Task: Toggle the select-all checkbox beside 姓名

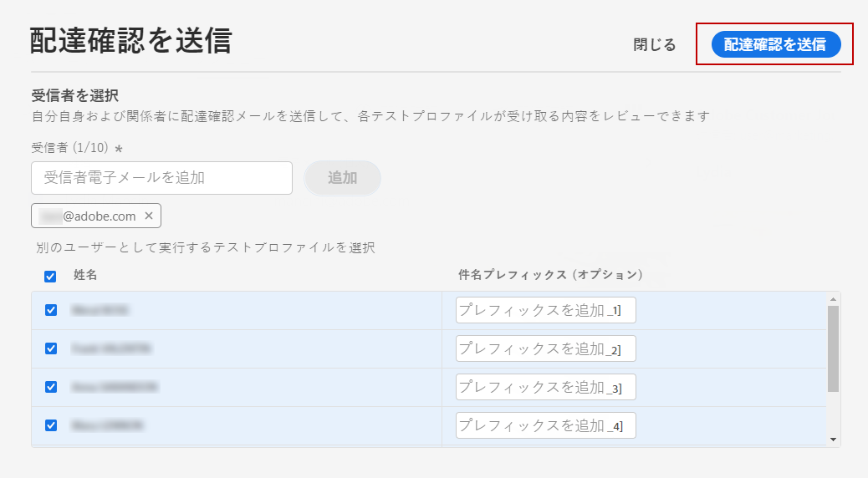Action: [50, 276]
